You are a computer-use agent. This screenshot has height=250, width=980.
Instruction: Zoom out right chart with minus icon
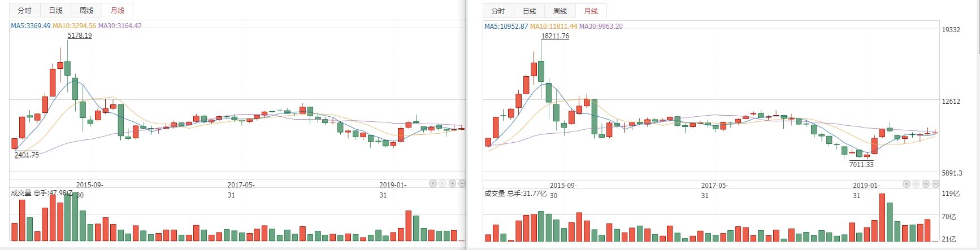[x=935, y=184]
